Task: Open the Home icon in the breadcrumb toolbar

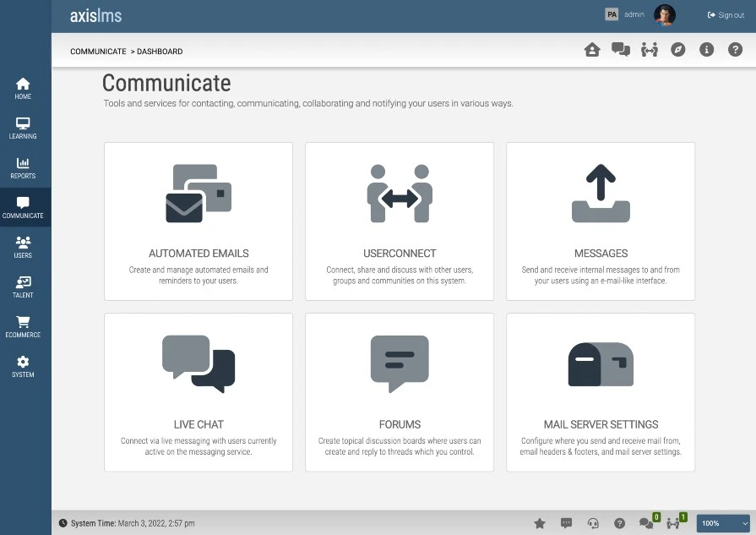Action: [x=592, y=50]
